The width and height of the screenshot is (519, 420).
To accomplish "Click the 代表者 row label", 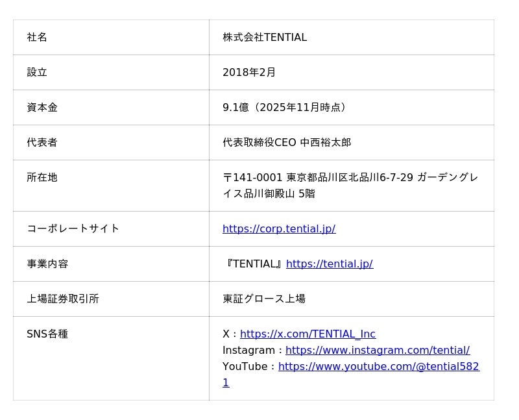I will [x=42, y=143].
